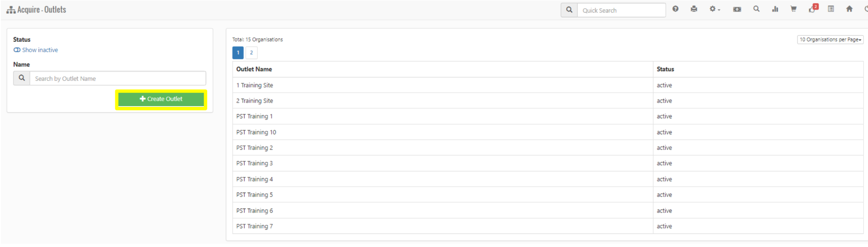Click the bar chart reports icon
Image resolution: width=868 pixels, height=247 pixels.
point(775,9)
